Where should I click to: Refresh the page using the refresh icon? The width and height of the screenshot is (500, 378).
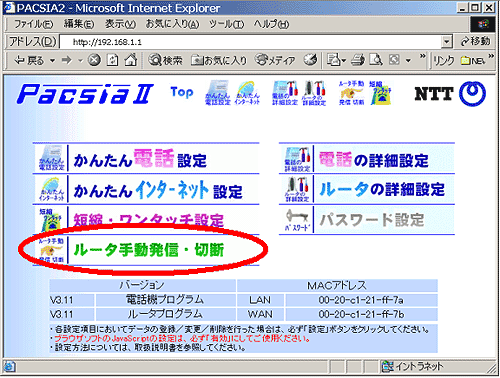click(x=113, y=60)
